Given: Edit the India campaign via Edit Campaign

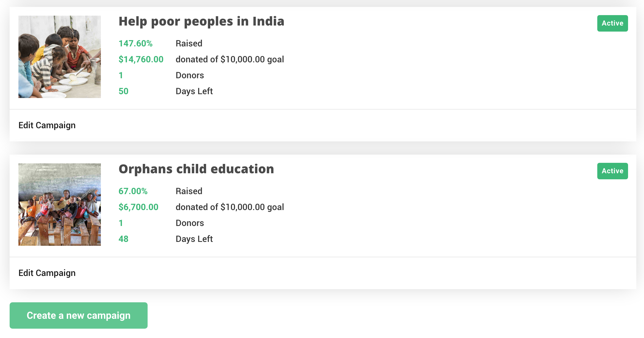Looking at the screenshot, I should pos(47,125).
